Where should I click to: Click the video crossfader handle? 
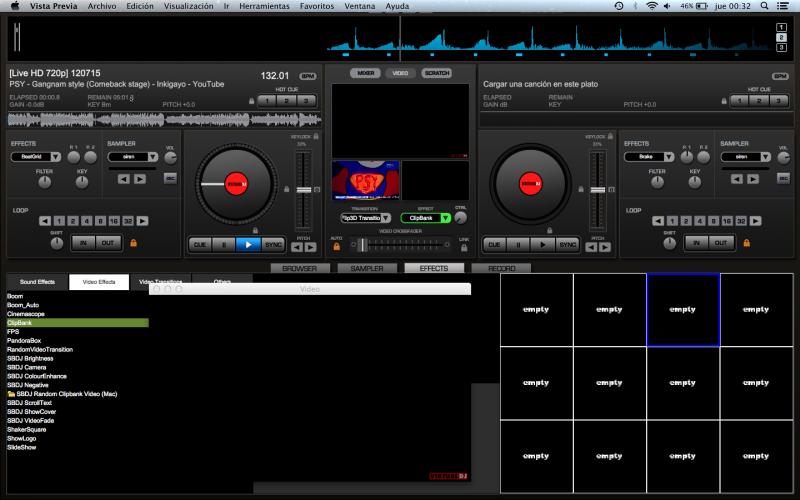point(363,245)
